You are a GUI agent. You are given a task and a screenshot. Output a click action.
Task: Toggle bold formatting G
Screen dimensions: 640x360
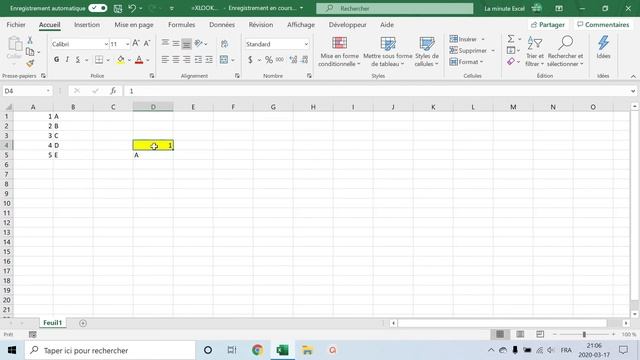[56, 60]
